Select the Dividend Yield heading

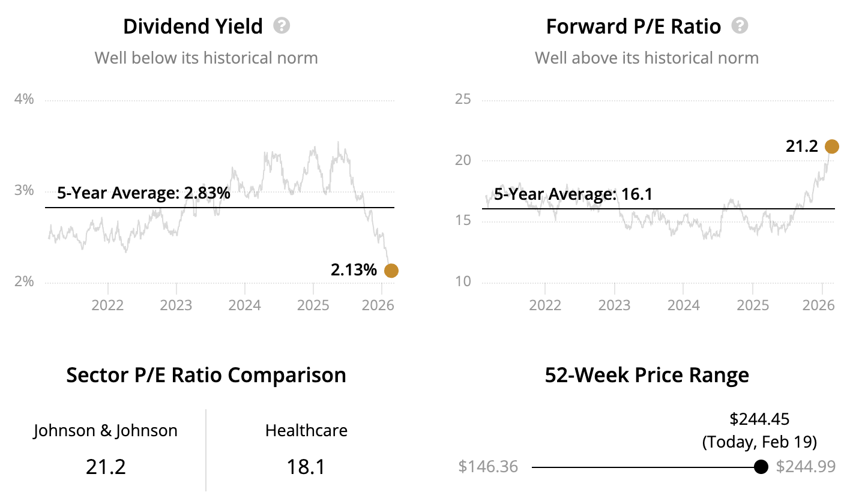point(193,26)
